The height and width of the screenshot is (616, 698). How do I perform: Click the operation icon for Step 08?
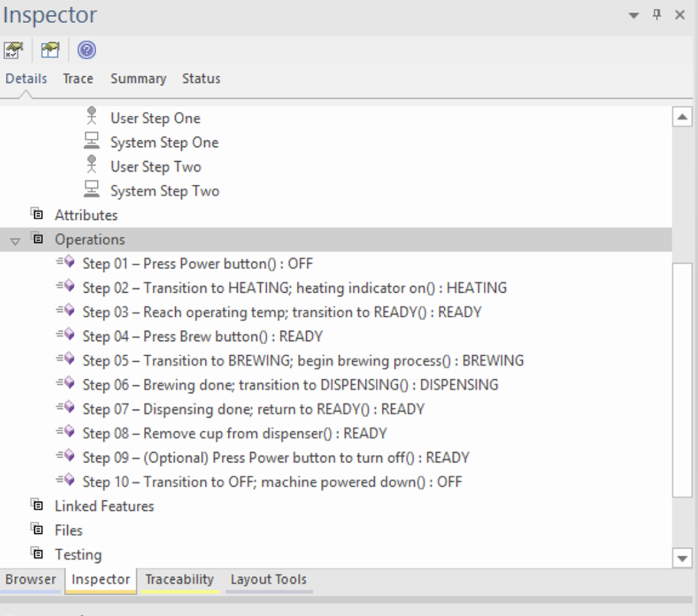coord(65,431)
